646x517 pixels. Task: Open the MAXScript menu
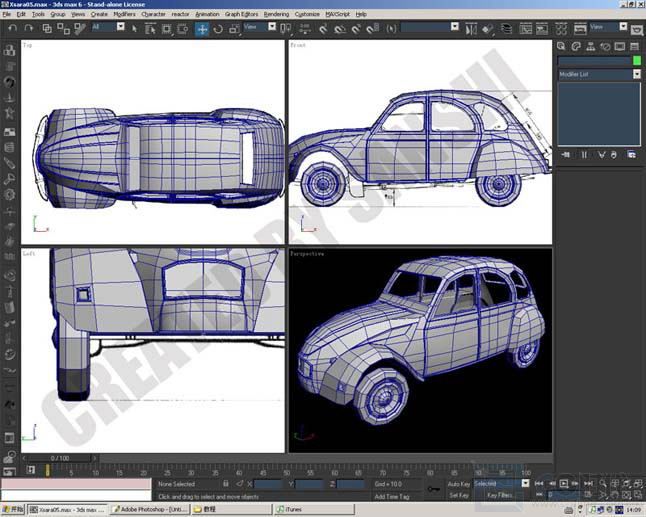click(337, 14)
